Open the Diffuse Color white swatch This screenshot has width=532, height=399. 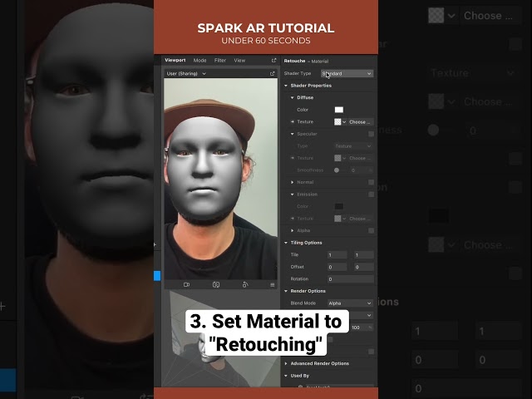point(339,110)
